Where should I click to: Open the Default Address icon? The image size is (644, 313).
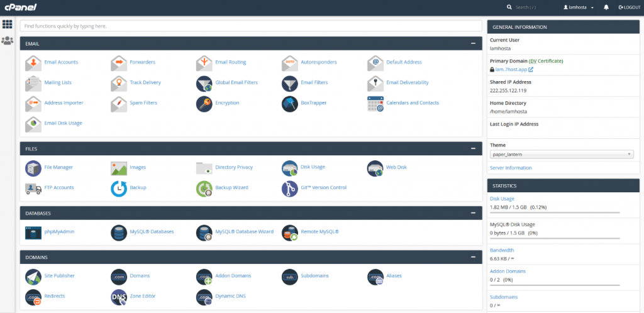[375, 63]
